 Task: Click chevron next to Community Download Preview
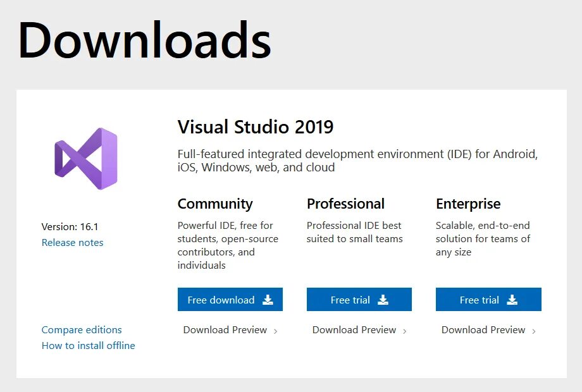275,331
